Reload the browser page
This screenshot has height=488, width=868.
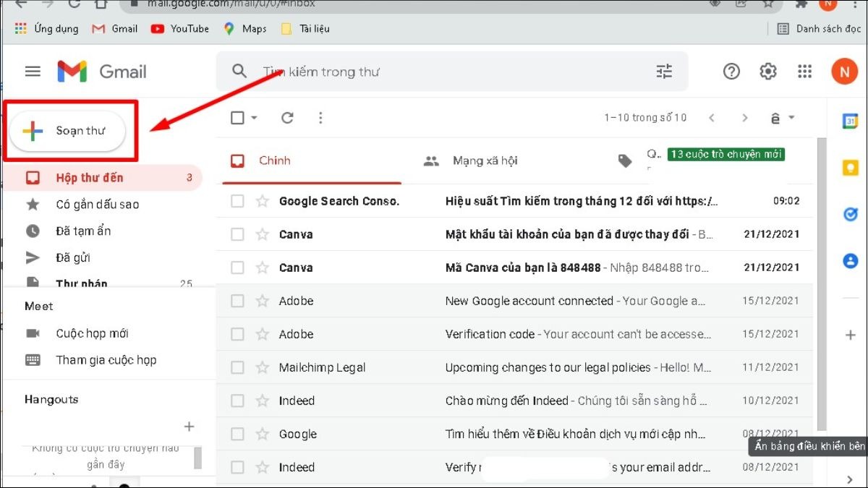point(75,4)
